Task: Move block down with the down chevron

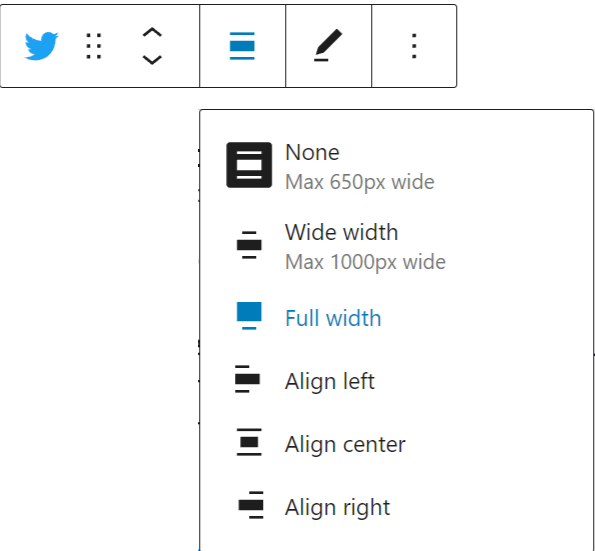Action: coord(152,60)
